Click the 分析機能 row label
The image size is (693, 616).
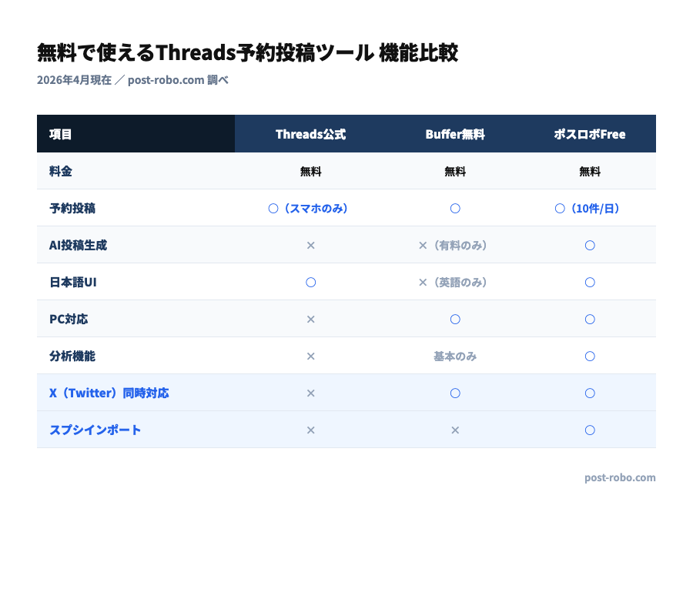pos(72,357)
